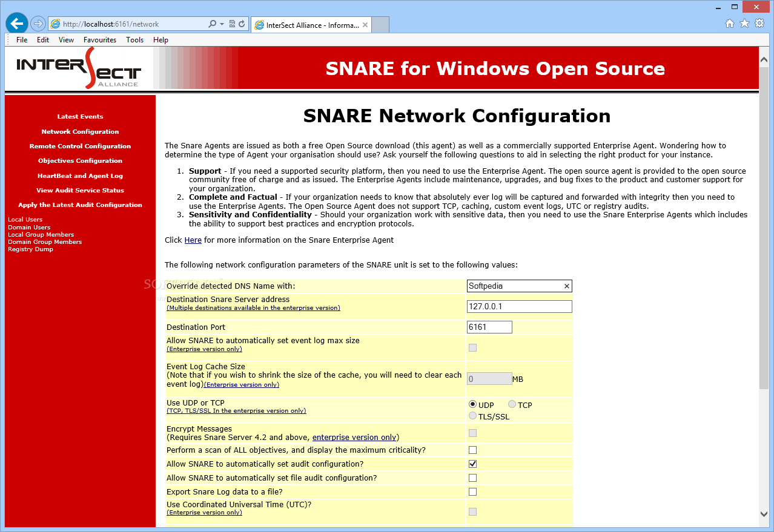
Task: Click the vertical scrollbar down arrow
Action: pos(764,514)
